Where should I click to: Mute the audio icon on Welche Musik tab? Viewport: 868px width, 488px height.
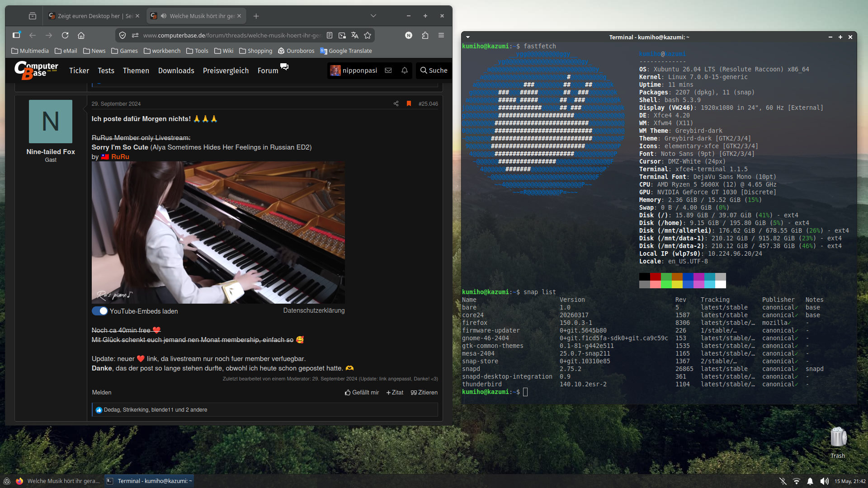pyautogui.click(x=163, y=16)
